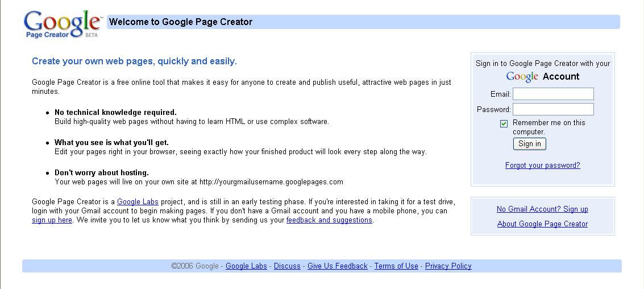Click Give Us Feedback in footer

click(337, 266)
